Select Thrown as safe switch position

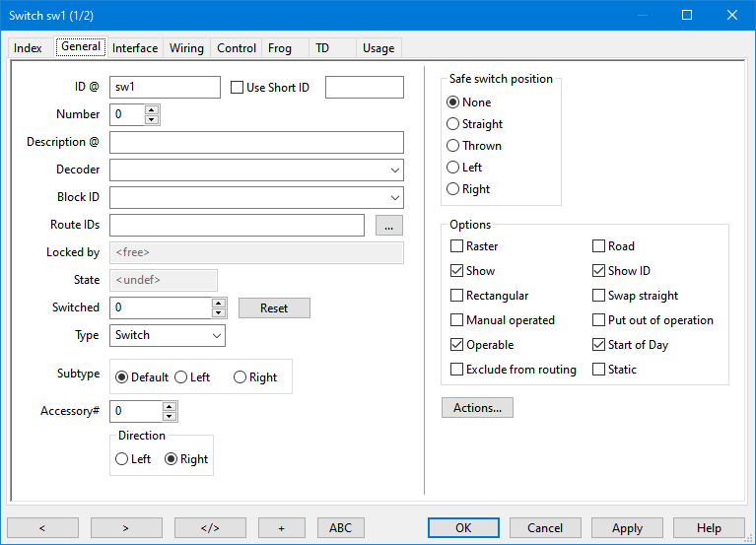coord(453,146)
